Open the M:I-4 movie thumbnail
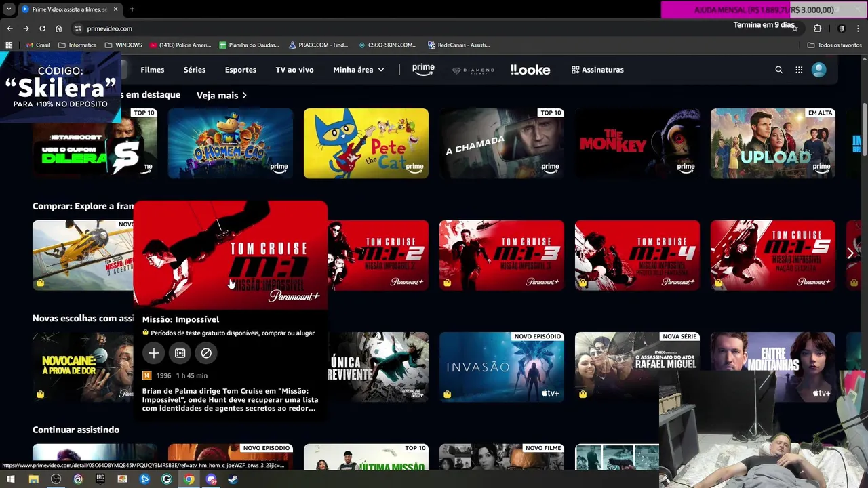 click(x=637, y=255)
